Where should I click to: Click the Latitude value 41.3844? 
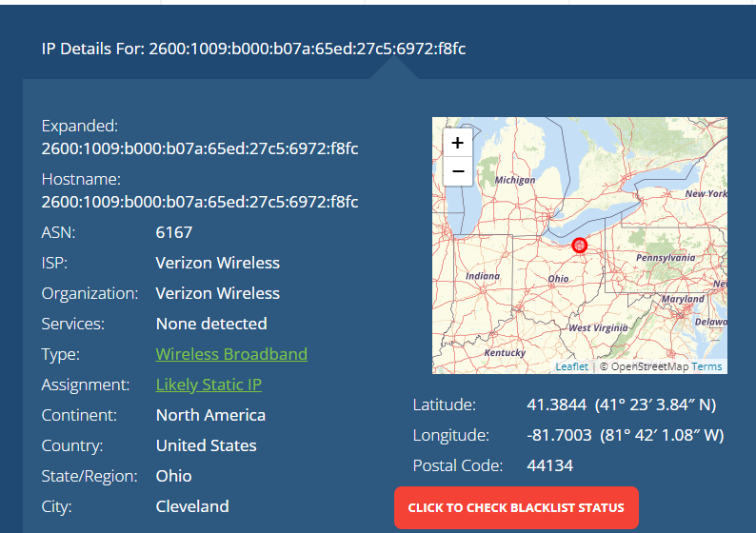[557, 405]
